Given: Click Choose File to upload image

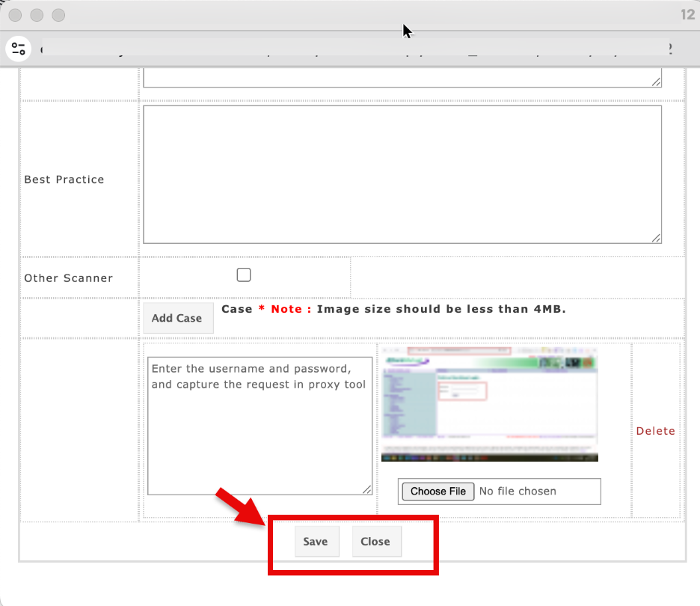Looking at the screenshot, I should tap(438, 492).
